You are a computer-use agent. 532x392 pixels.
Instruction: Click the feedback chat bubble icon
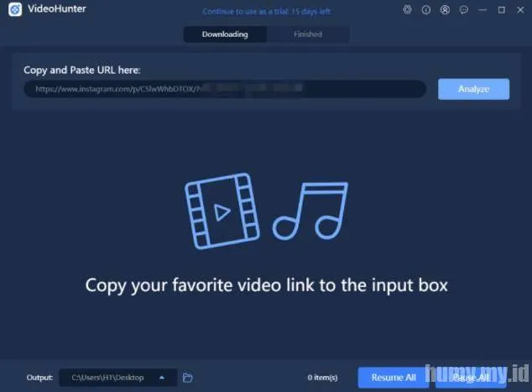464,10
